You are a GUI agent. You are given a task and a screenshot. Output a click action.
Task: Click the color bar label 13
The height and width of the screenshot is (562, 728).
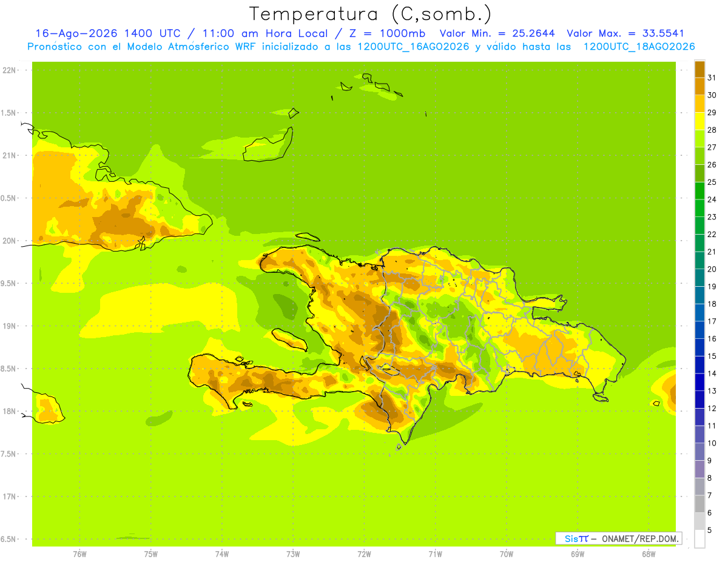click(x=712, y=391)
